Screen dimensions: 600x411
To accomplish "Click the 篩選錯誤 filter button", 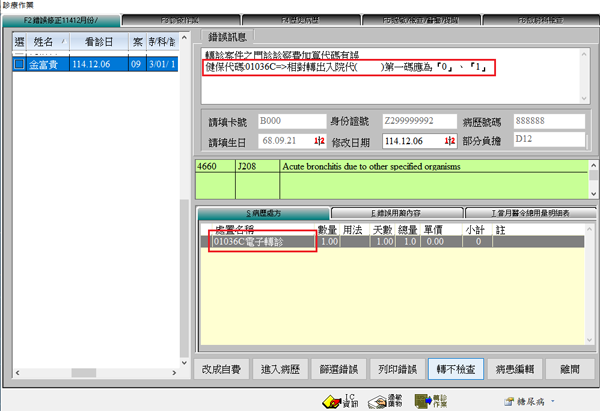I will click(x=338, y=368).
